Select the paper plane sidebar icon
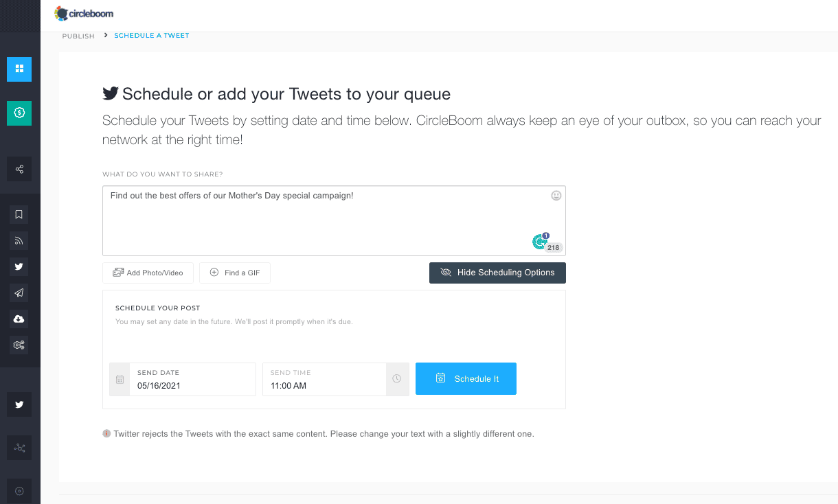This screenshot has width=838, height=504. 19,293
